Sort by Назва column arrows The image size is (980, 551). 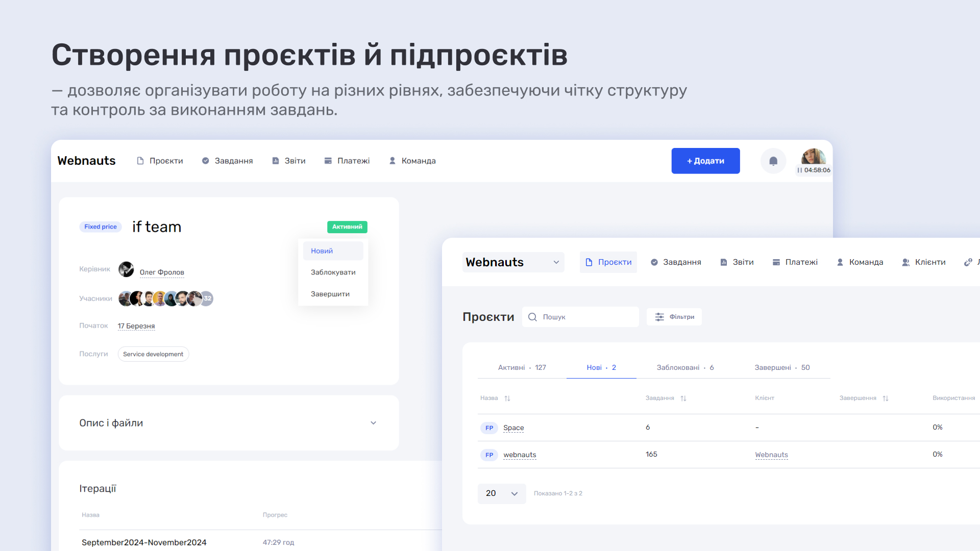click(507, 398)
